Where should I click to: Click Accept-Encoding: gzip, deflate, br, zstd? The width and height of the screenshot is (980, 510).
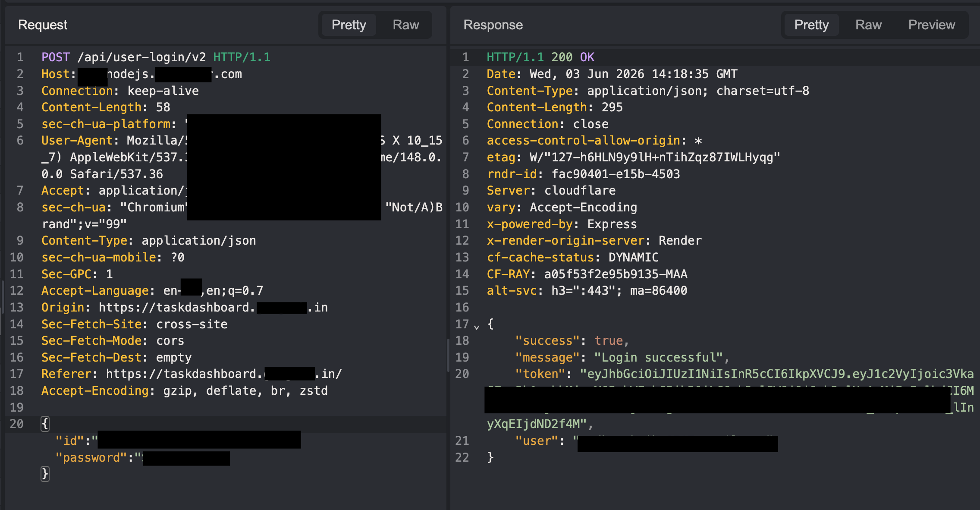click(x=185, y=391)
